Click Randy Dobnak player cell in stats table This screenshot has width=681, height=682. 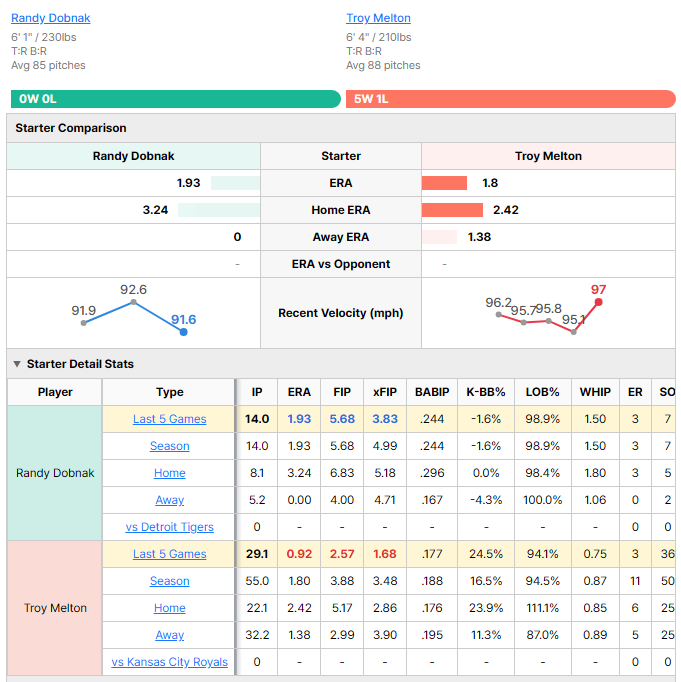[55, 473]
